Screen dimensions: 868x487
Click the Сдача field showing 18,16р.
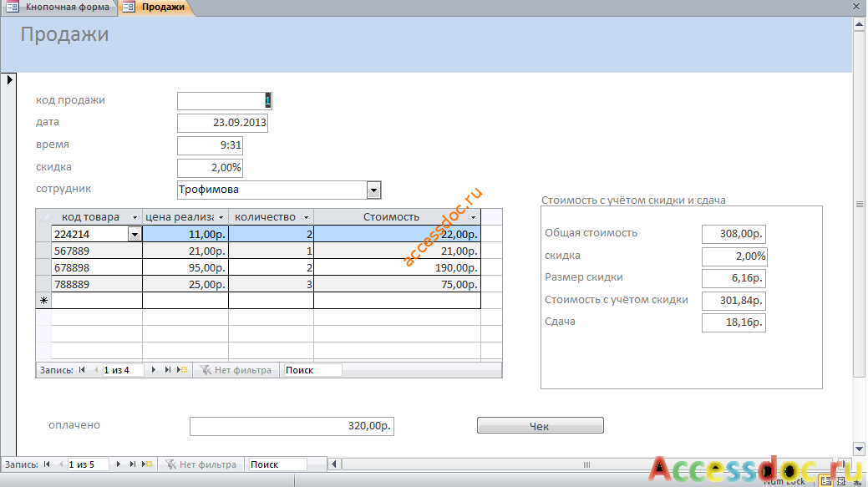(733, 322)
